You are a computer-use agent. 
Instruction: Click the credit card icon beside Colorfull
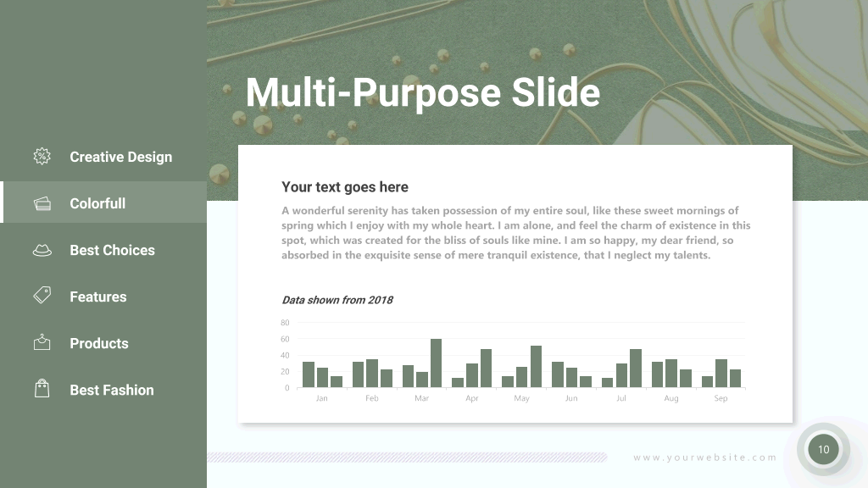click(x=42, y=203)
